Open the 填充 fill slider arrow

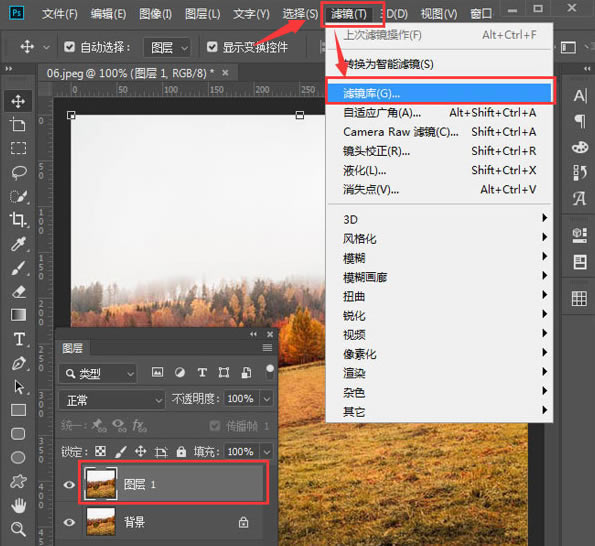pyautogui.click(x=267, y=452)
